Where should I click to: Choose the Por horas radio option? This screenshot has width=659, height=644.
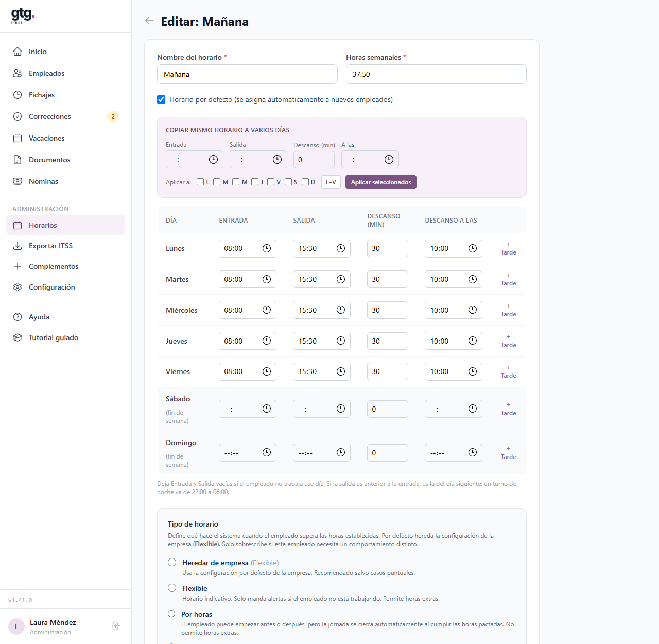click(171, 614)
